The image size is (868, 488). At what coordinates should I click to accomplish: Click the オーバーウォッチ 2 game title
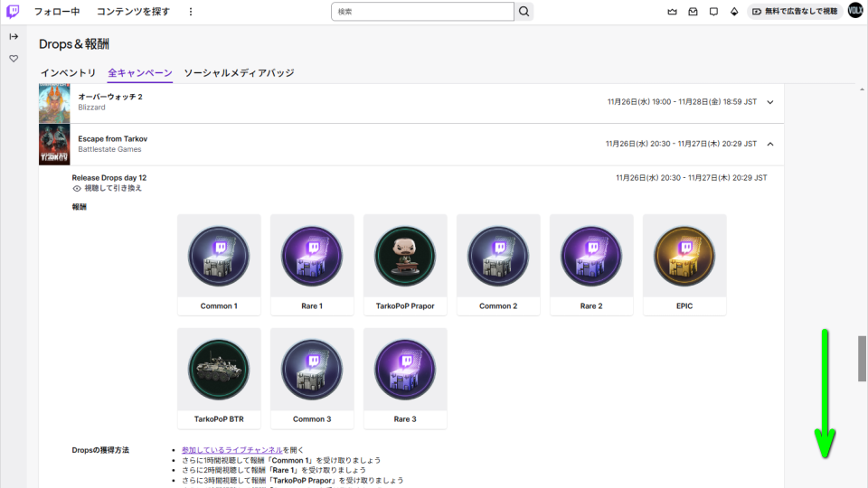(x=110, y=97)
